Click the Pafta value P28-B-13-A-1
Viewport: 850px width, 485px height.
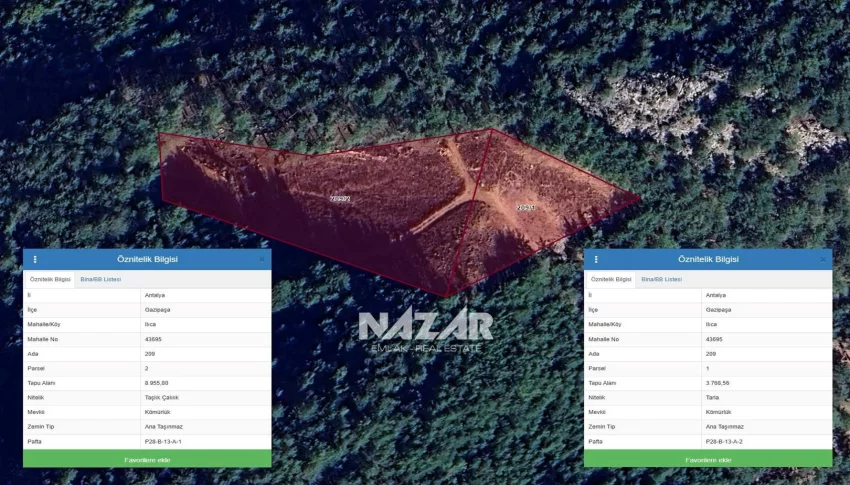tap(163, 441)
